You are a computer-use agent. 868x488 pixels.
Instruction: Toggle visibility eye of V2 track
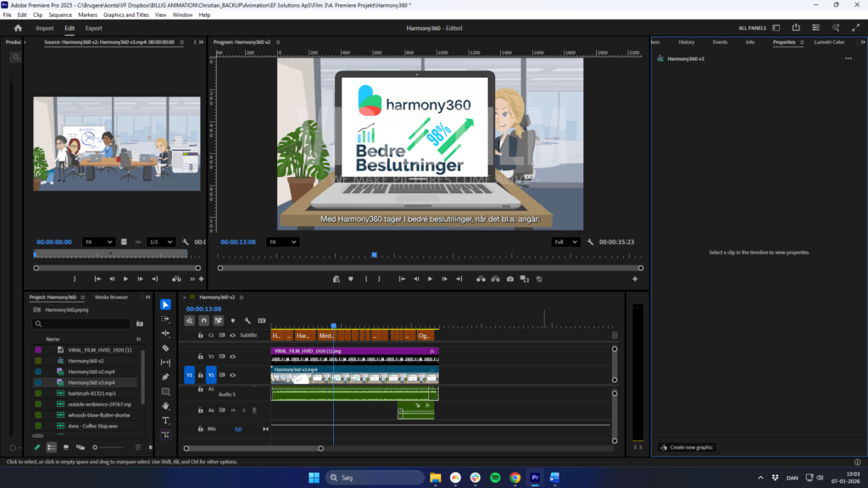click(x=233, y=357)
